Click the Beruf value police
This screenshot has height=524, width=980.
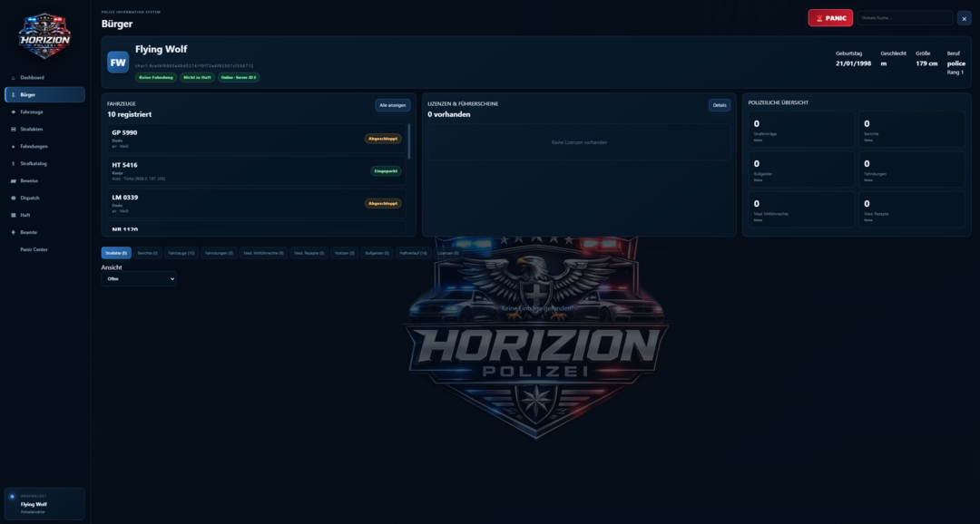956,63
